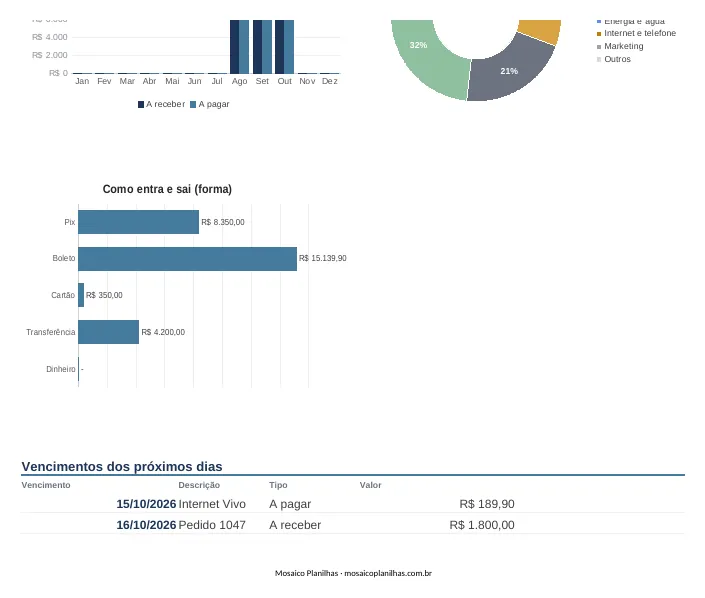Viewport: 705px width, 598px height.
Task: Click the 'R$ 4.000' y-axis label
Action: [x=49, y=37]
